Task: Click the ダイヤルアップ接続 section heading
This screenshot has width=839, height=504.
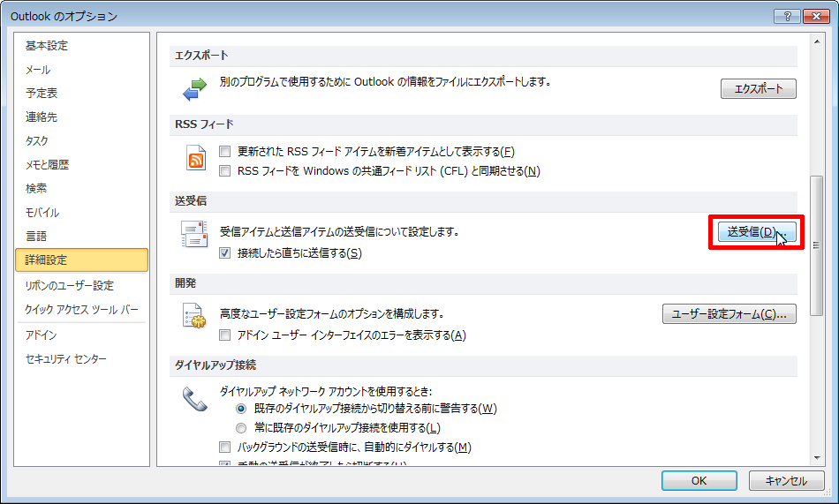Action: (215, 365)
